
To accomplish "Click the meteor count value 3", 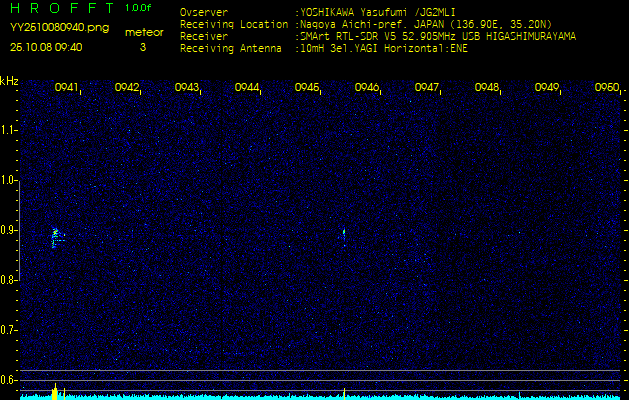I will [143, 47].
